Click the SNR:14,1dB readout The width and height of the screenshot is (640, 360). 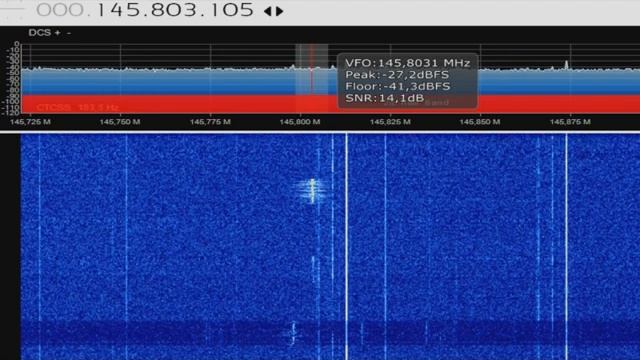click(x=385, y=98)
